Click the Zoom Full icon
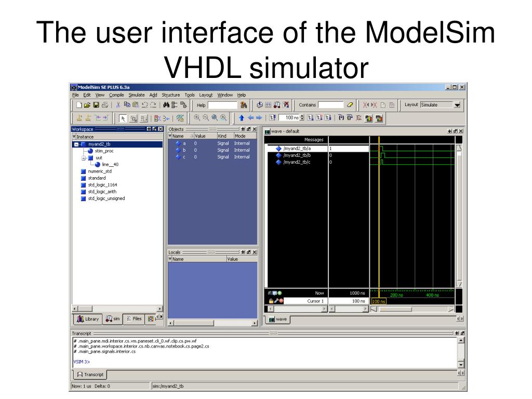Screen dimensions: 532x399 coord(215,118)
